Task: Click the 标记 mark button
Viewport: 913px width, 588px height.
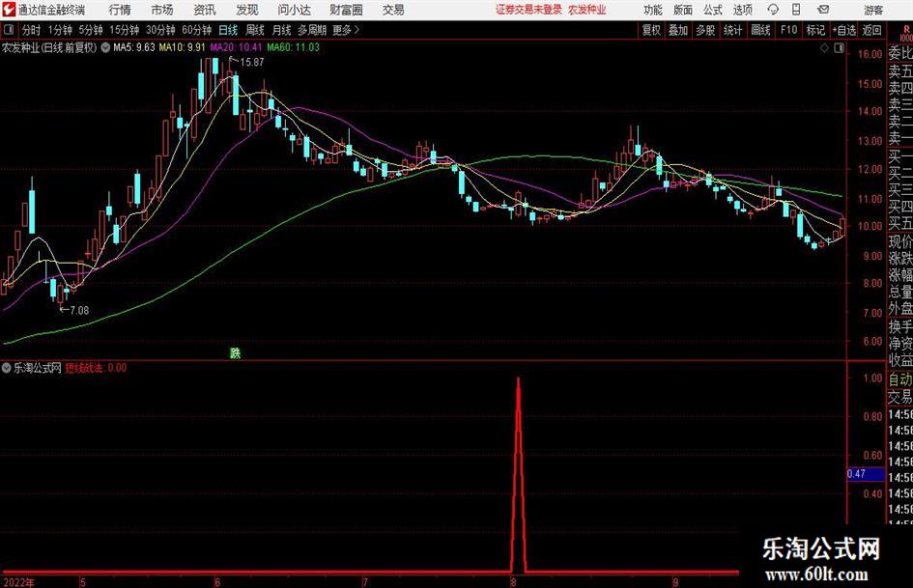Action: [x=815, y=30]
